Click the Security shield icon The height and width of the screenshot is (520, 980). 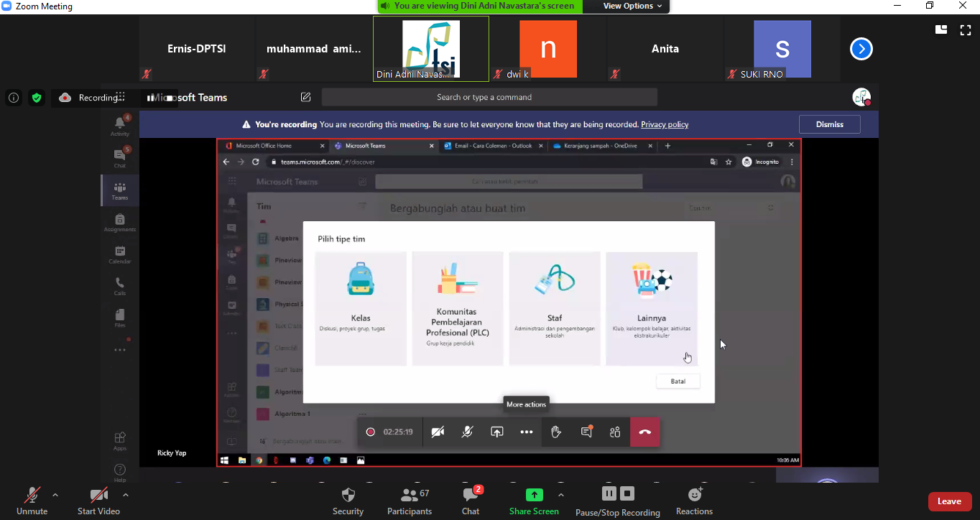click(348, 496)
